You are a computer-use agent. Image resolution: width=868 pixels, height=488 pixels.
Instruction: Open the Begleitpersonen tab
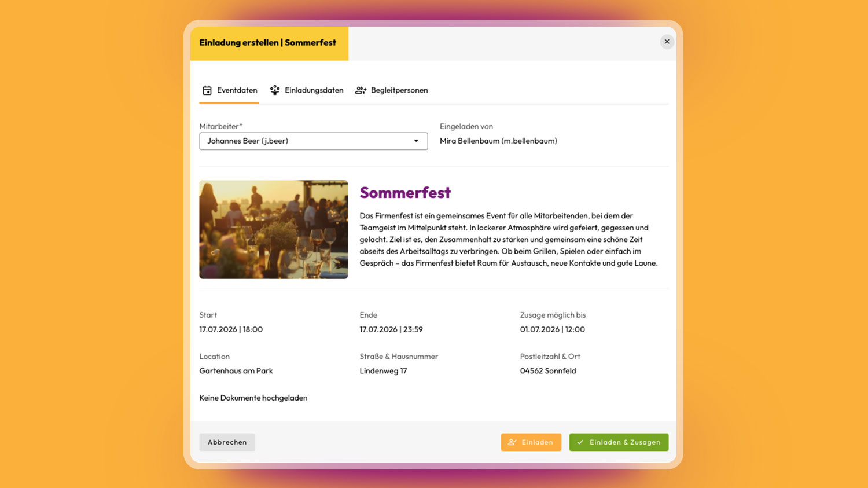pos(399,90)
